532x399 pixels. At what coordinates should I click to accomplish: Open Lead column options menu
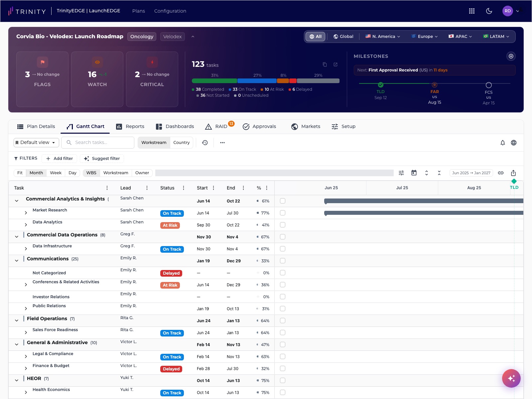tap(147, 188)
